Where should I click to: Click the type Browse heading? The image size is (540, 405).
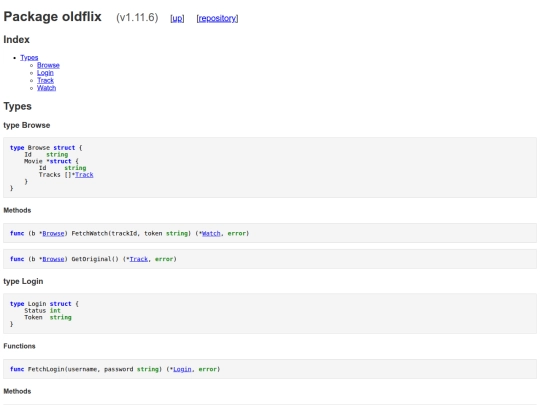[27, 125]
